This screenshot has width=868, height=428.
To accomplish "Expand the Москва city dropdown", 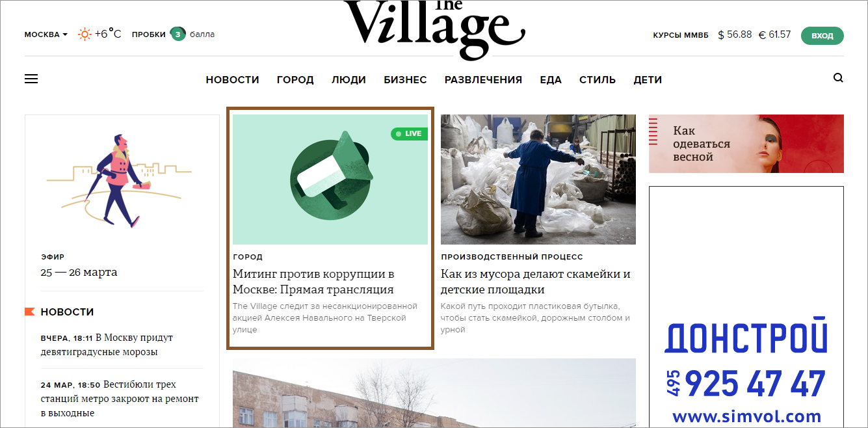I will point(46,34).
